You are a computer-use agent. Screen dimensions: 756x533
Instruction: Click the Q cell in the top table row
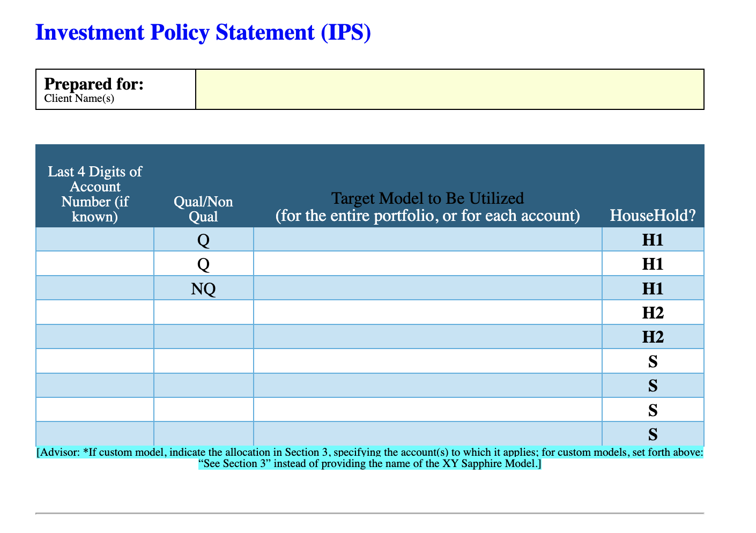(x=204, y=240)
